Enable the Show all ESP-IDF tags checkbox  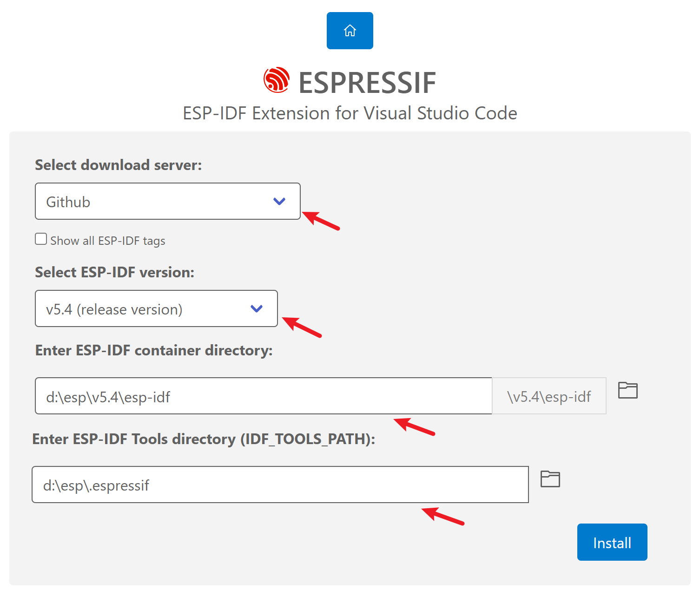[x=41, y=239]
